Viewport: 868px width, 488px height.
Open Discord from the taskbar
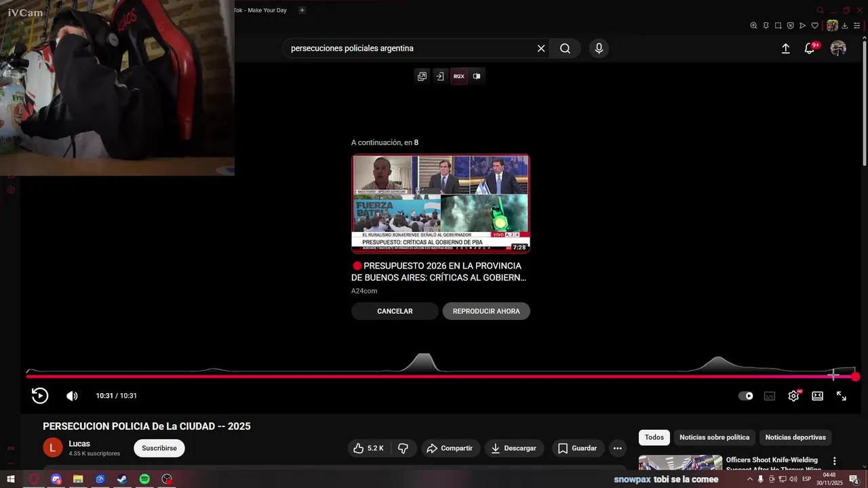tap(56, 479)
